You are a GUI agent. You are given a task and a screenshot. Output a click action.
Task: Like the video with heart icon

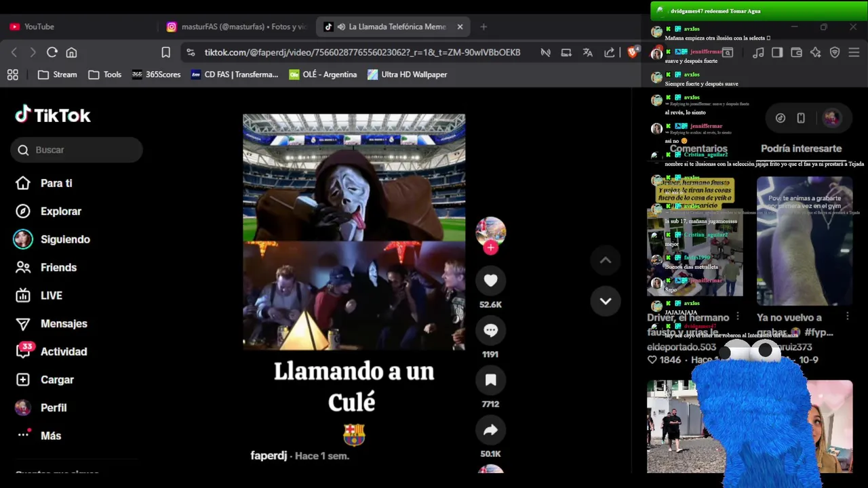491,281
